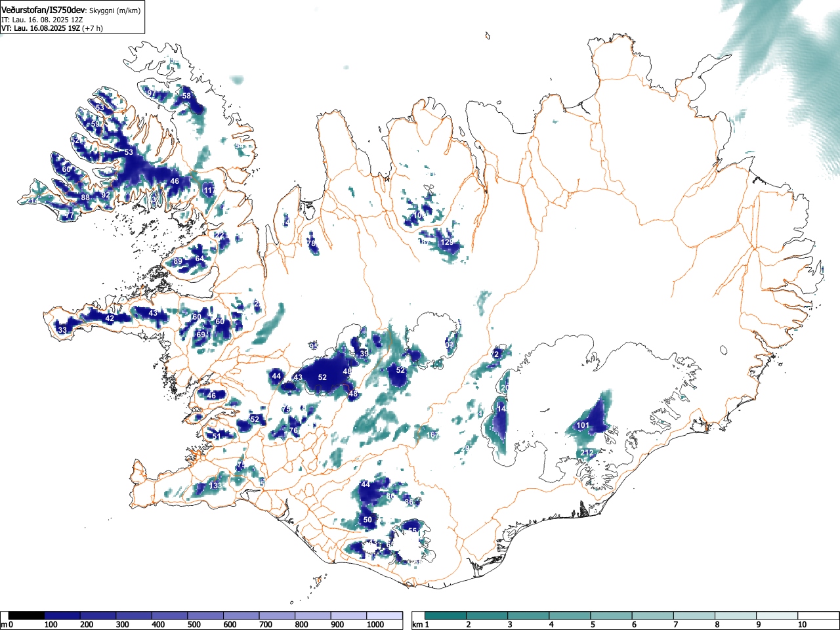The height and width of the screenshot is (630, 840).
Task: Click the visibility value 33 on Snæfellsnes tip
Action: 62,330
